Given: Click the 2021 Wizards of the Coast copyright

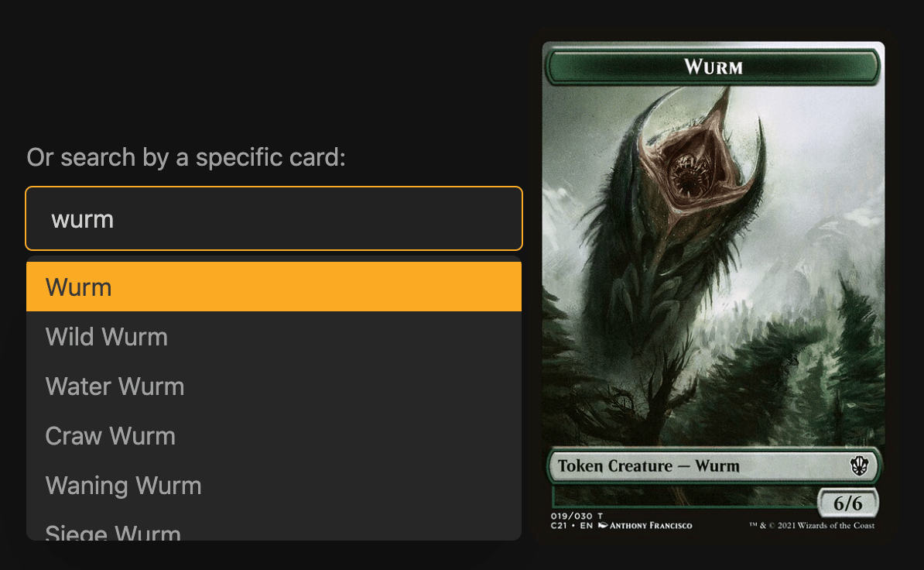Looking at the screenshot, I should (812, 525).
